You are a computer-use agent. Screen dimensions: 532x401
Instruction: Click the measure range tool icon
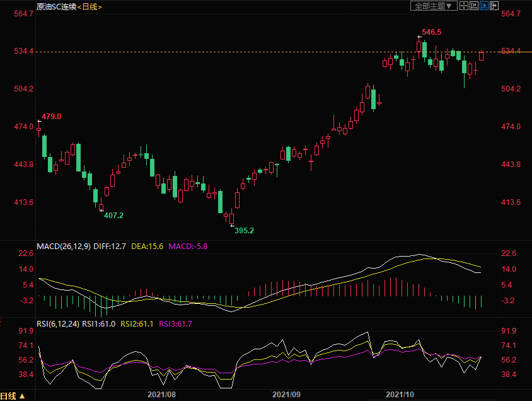pyautogui.click(x=474, y=6)
